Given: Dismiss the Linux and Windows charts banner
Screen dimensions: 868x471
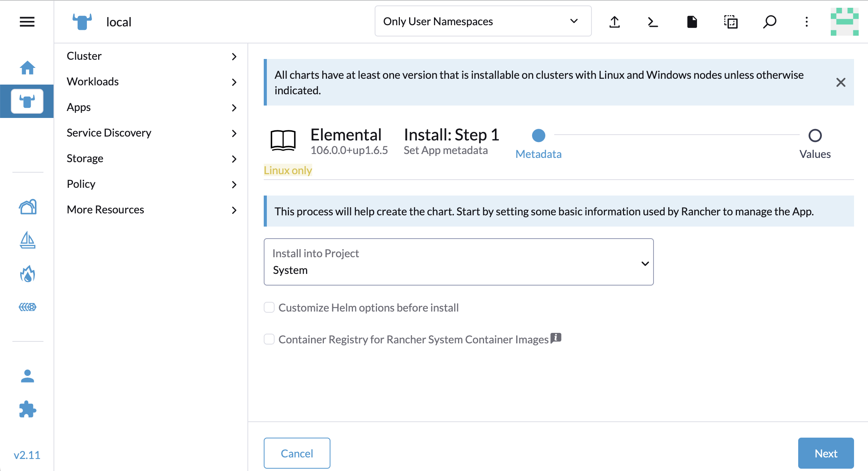Looking at the screenshot, I should 840,82.
